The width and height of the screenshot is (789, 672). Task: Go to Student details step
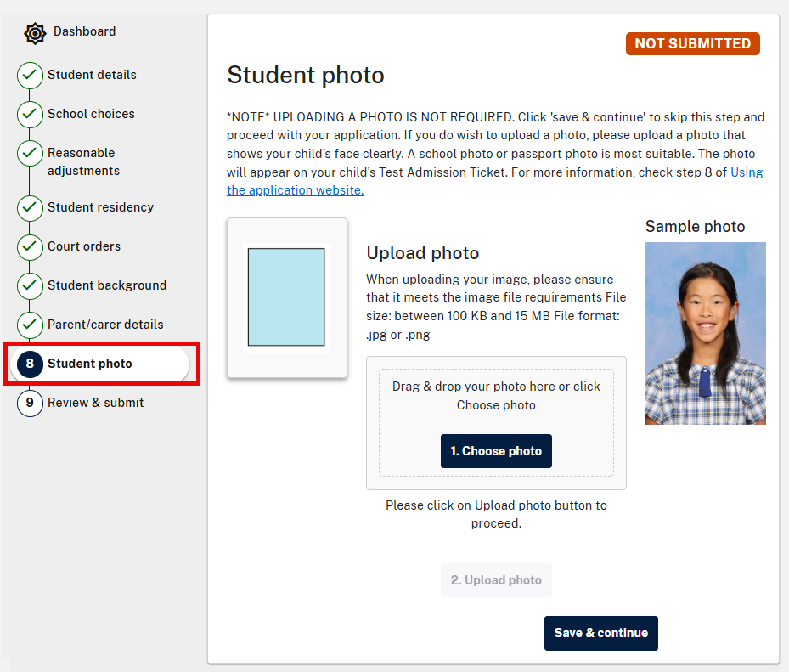[x=92, y=75]
